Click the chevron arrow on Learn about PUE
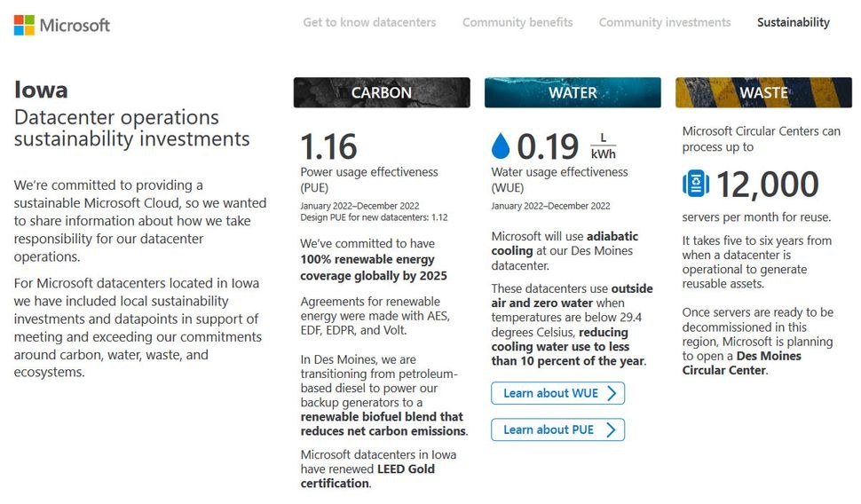This screenshot has height=504, width=861. [612, 429]
